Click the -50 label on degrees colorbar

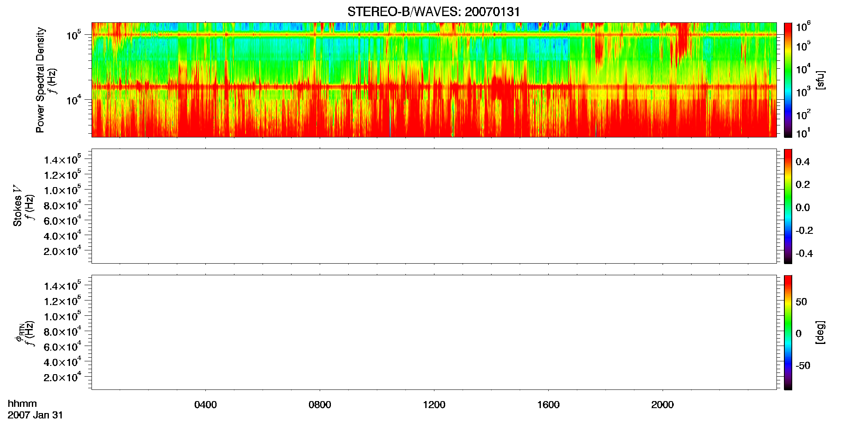point(803,365)
